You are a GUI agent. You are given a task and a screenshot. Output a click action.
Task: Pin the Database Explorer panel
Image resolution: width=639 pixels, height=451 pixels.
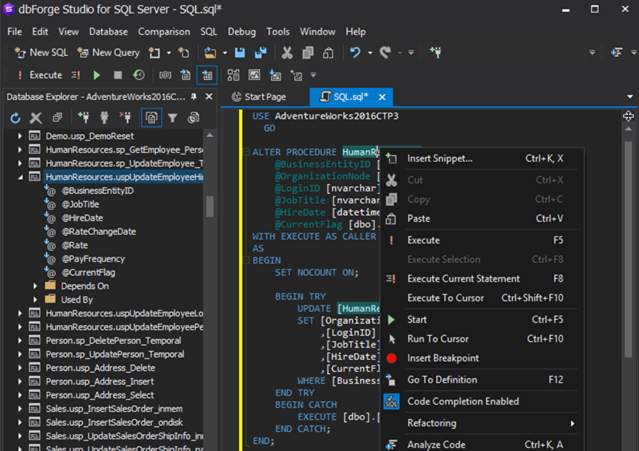194,97
